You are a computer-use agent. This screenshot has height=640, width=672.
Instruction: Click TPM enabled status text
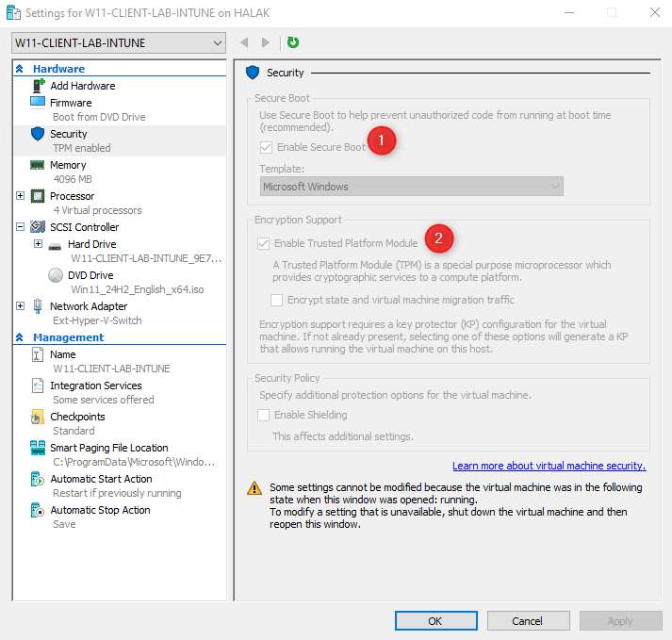tap(81, 148)
